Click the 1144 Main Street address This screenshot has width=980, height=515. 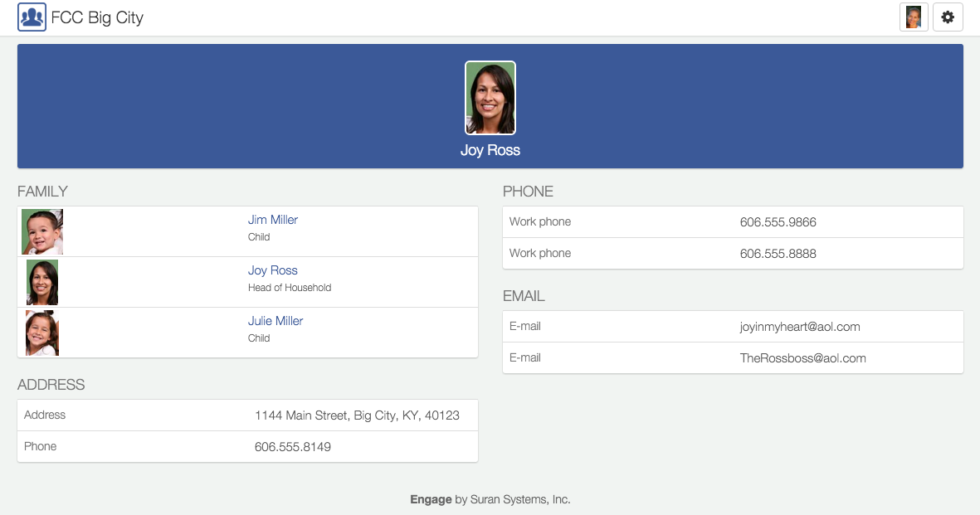[x=357, y=415]
